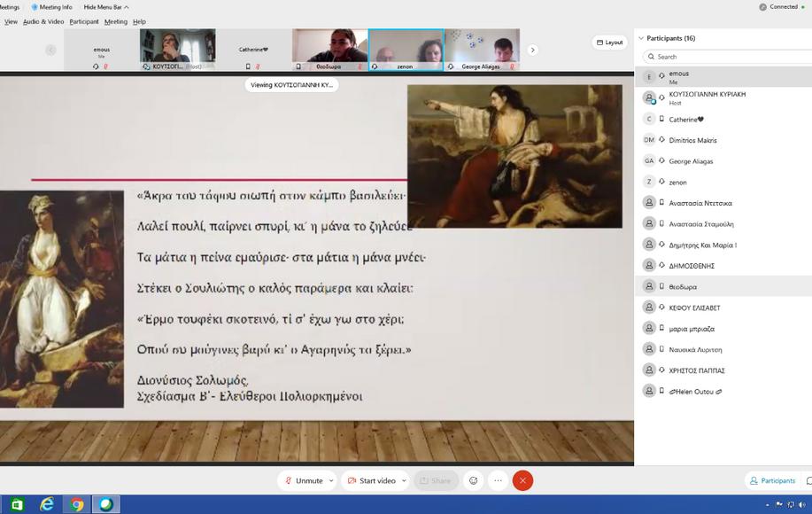This screenshot has height=514, width=812.
Task: Click the C avatar of Catherine
Action: point(649,119)
